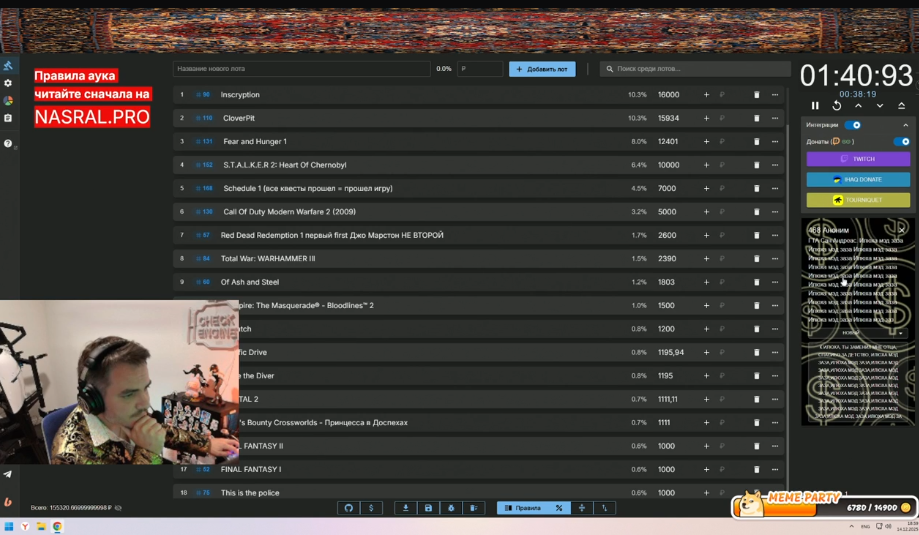Open the Windows Start menu
Screen dimensions: 919x535
[x=9, y=526]
